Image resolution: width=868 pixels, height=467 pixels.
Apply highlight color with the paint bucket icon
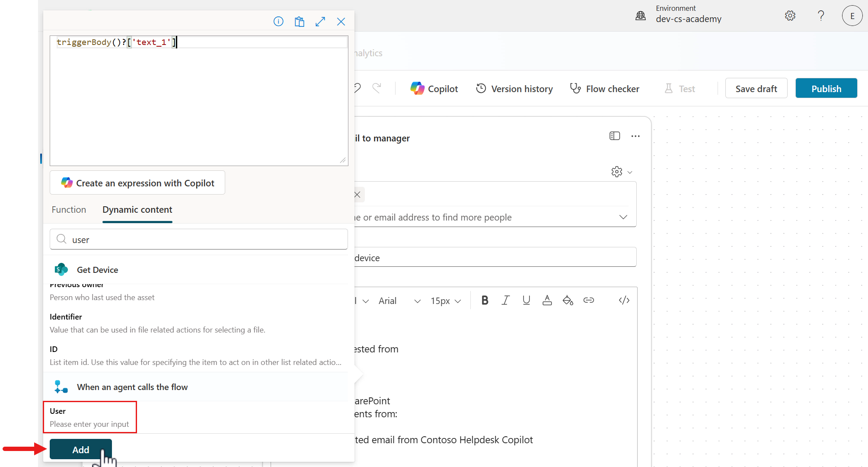click(x=568, y=300)
